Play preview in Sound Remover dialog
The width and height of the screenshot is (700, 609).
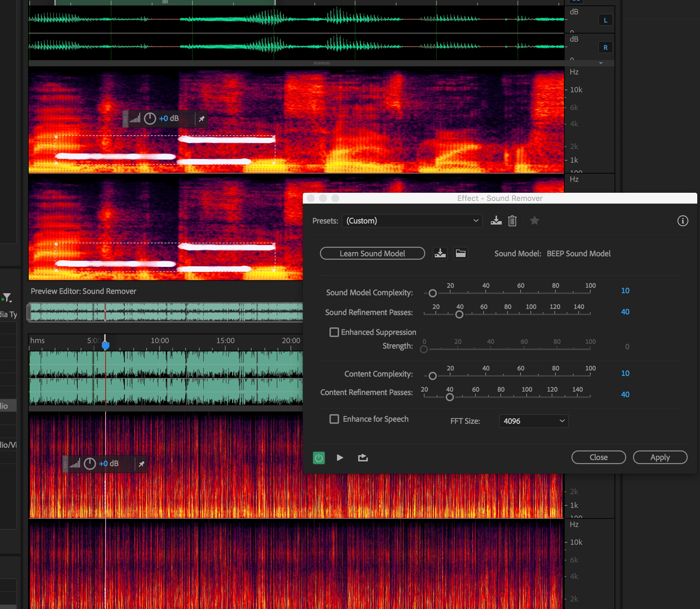(340, 458)
